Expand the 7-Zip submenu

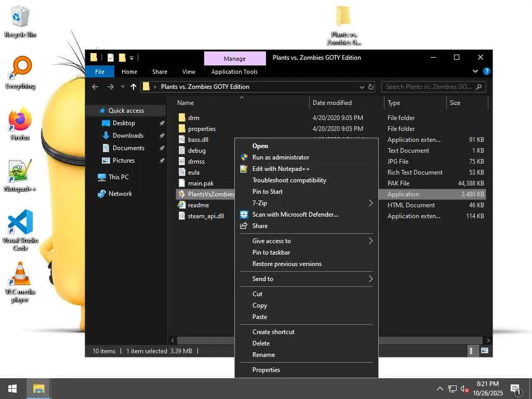click(x=307, y=203)
